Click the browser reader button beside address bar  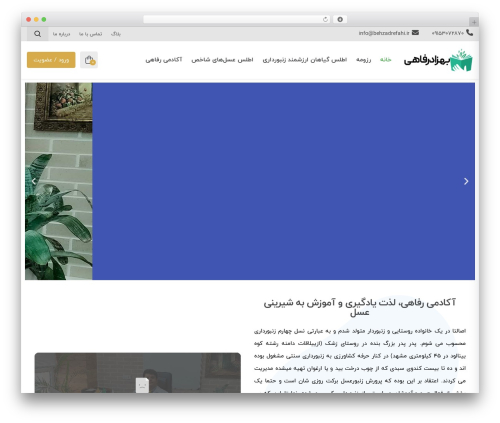340,20
